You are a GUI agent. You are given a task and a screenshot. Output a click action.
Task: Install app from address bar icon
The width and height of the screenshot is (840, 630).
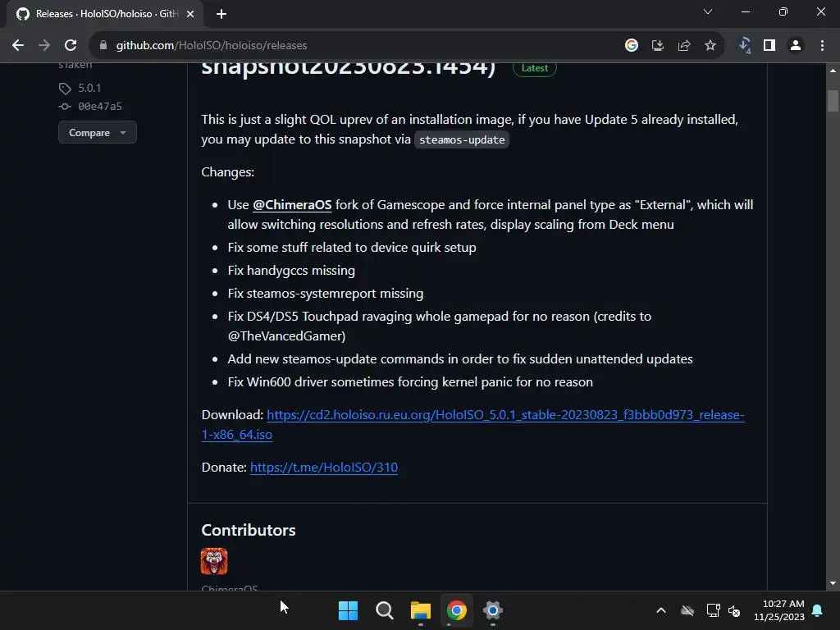tap(658, 46)
